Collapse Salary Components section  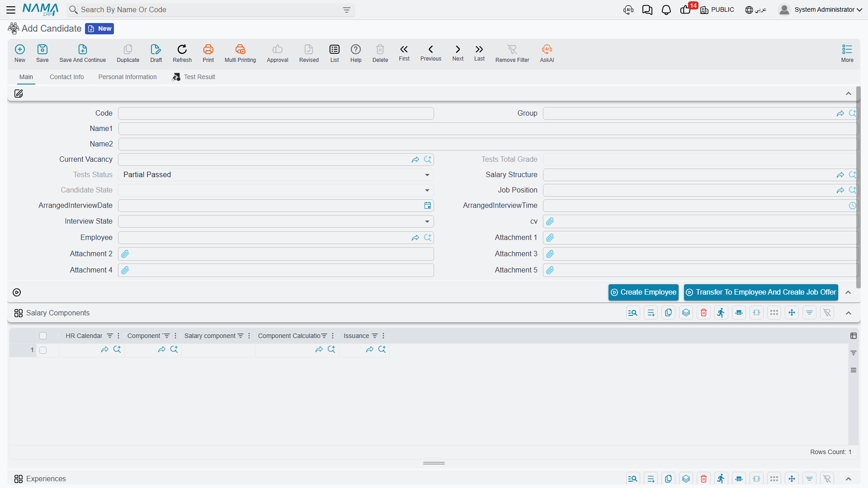tap(849, 313)
